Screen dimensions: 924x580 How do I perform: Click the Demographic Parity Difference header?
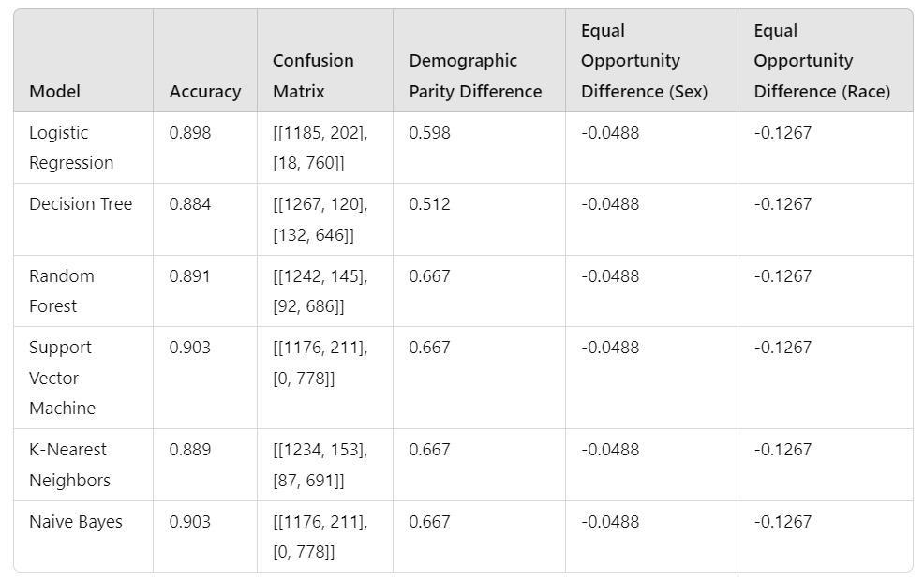[x=475, y=76]
